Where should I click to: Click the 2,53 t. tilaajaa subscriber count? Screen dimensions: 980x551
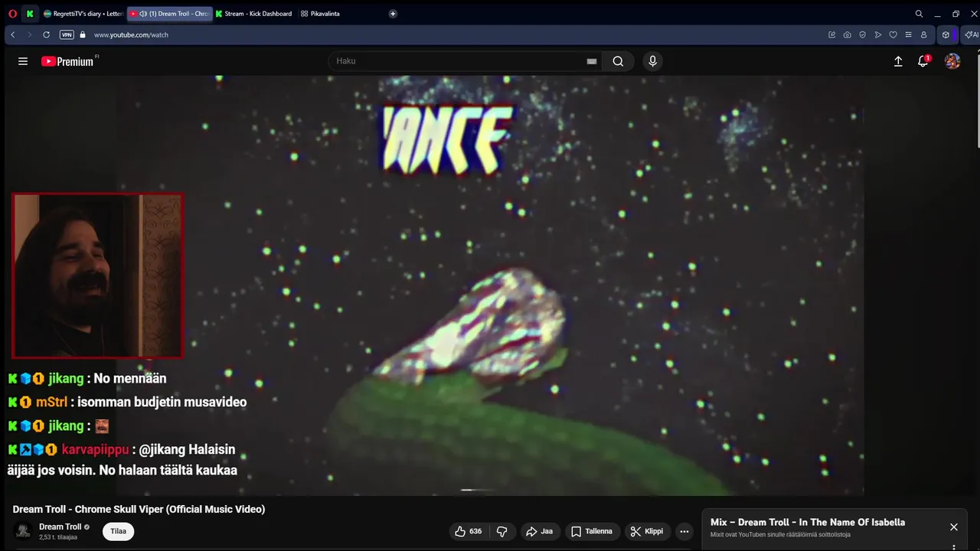pos(58,537)
